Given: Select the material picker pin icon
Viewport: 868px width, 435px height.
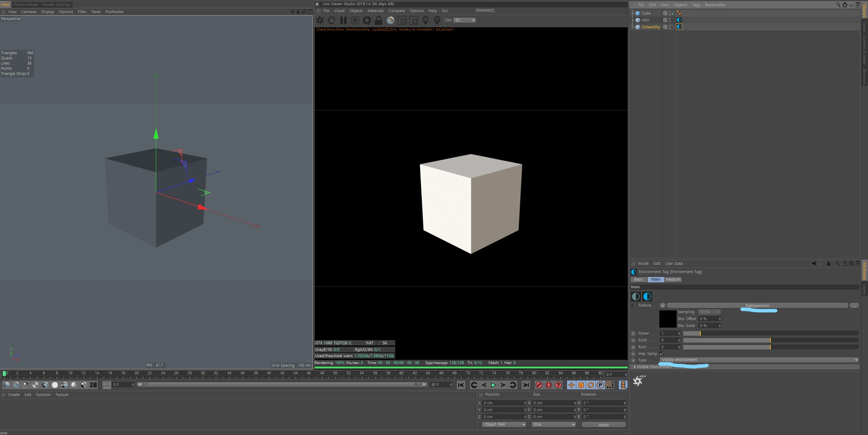Looking at the screenshot, I should point(437,20).
